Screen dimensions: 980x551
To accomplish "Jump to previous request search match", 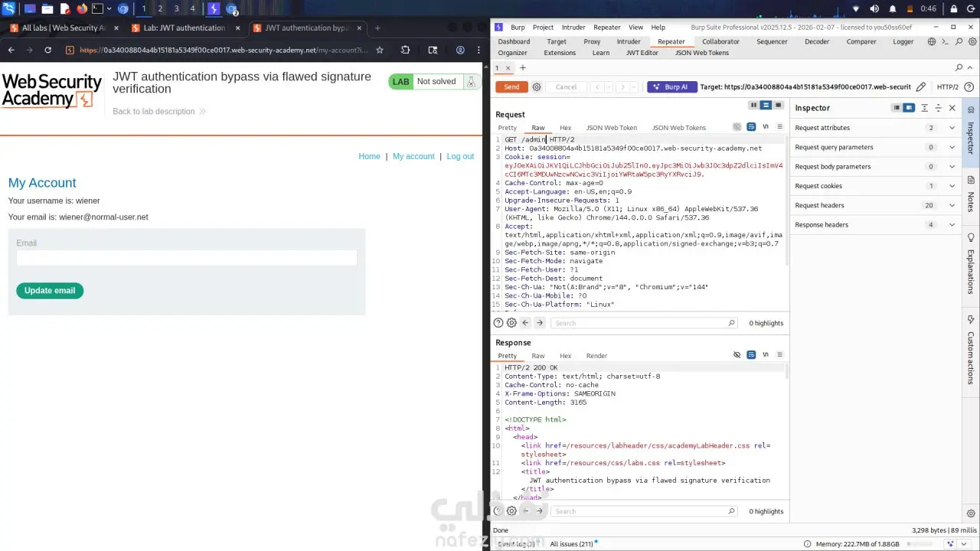I will (525, 323).
